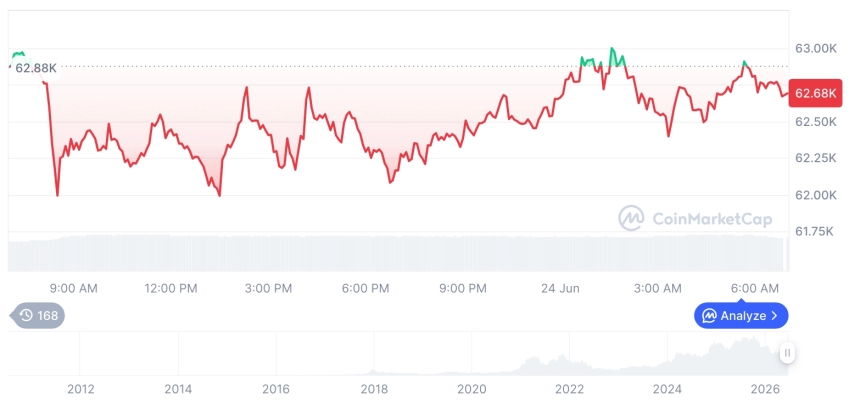Viewport: 860px width, 401px height.
Task: Click the 3:00 PM time axis label
Action: (268, 289)
